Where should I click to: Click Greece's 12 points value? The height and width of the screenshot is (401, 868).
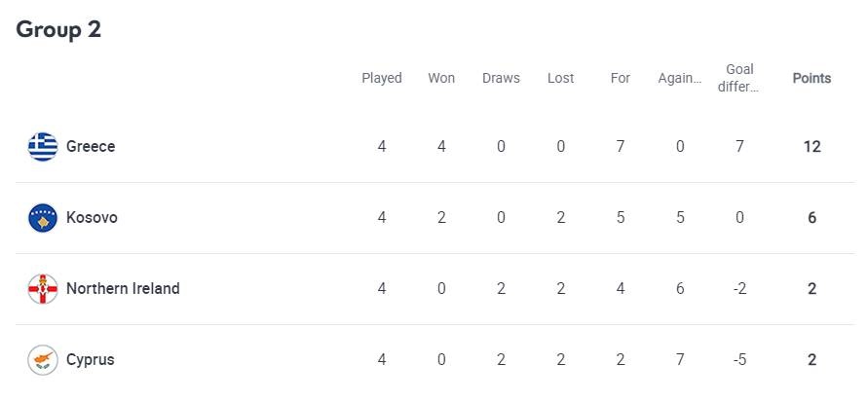[x=811, y=147]
